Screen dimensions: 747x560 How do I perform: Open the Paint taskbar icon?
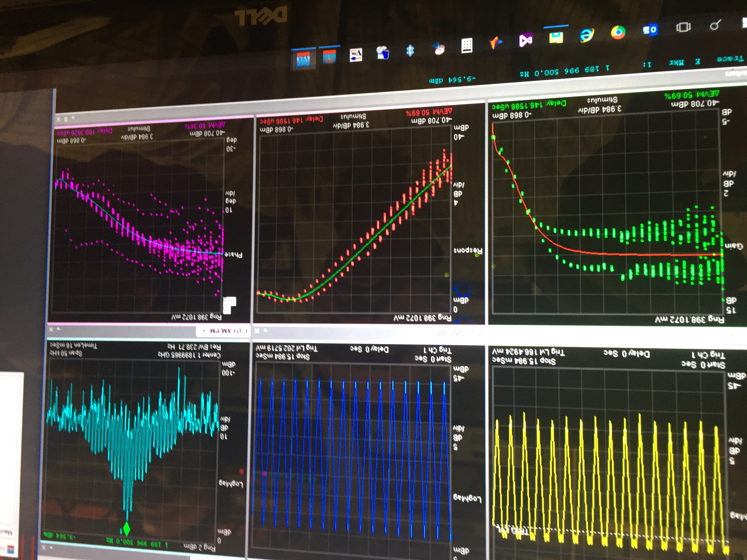coord(439,48)
